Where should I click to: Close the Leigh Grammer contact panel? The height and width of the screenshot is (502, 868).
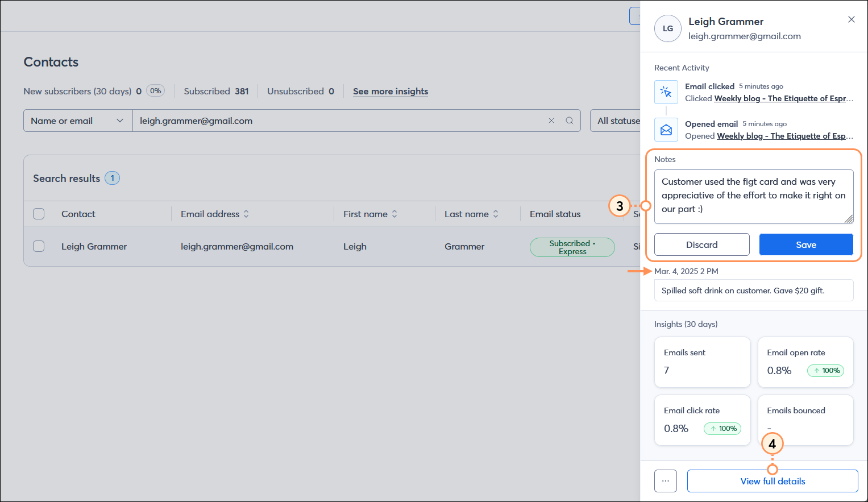point(851,19)
